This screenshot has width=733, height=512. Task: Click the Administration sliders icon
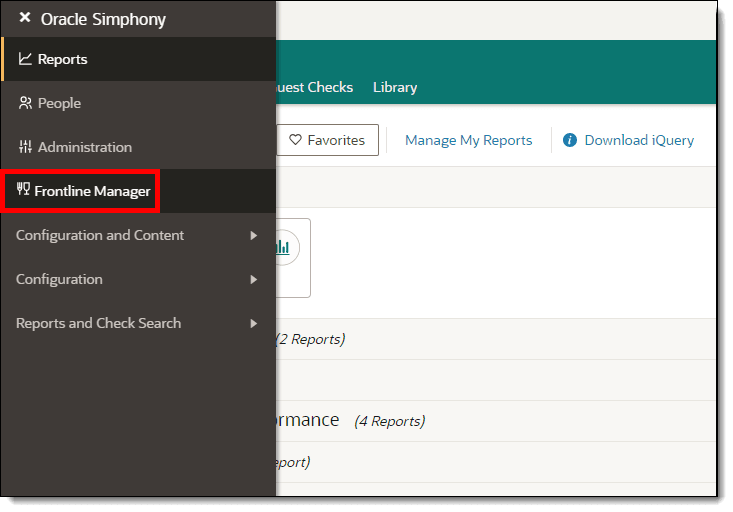tap(25, 147)
